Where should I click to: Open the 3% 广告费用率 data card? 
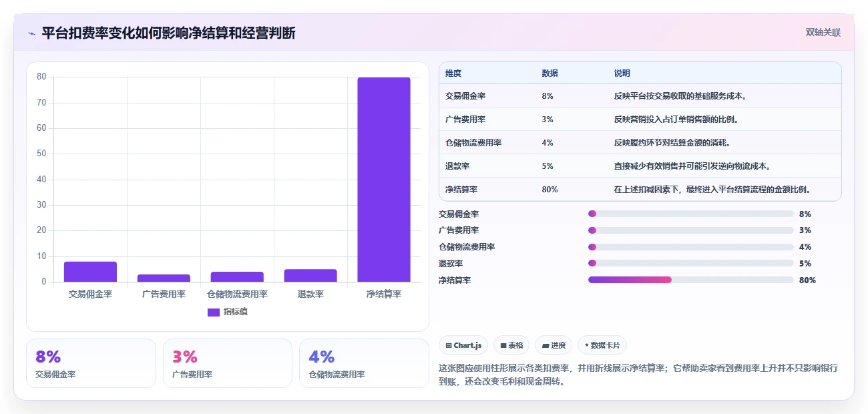228,363
